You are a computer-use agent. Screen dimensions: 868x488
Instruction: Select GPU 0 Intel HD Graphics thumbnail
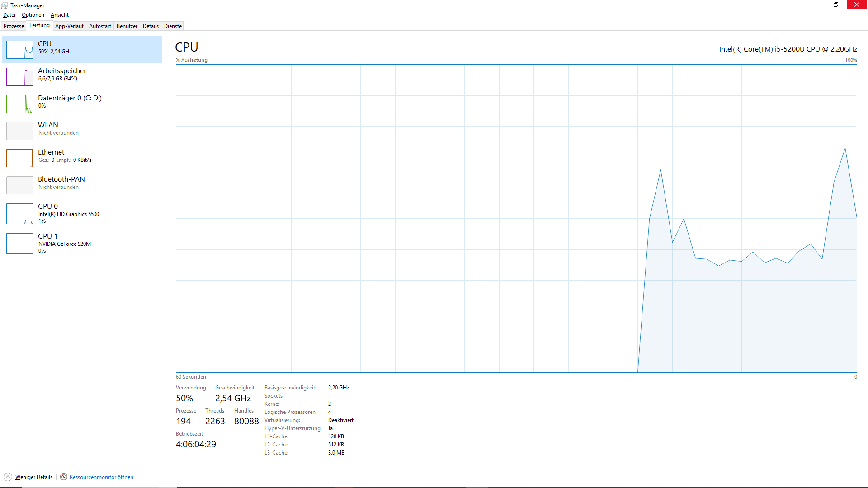(20, 214)
